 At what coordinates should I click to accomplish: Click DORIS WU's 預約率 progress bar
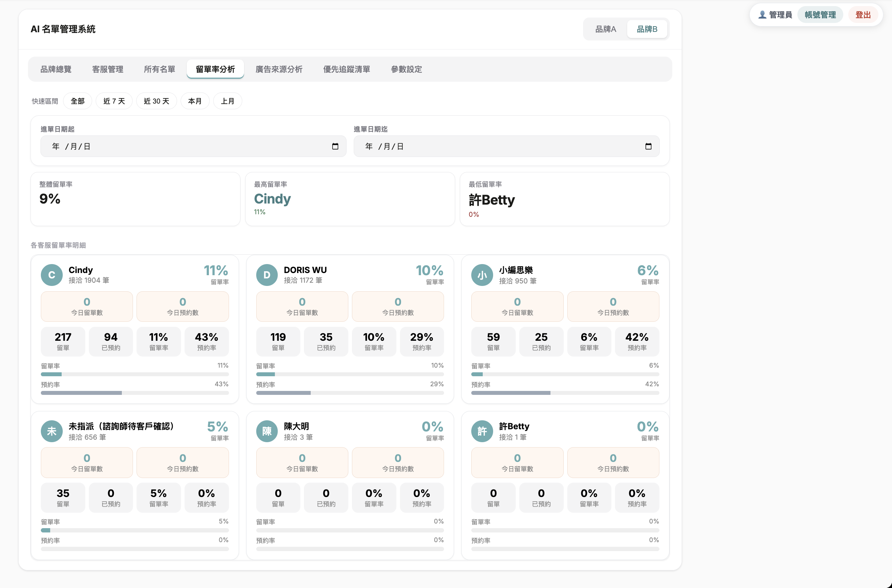tap(350, 393)
